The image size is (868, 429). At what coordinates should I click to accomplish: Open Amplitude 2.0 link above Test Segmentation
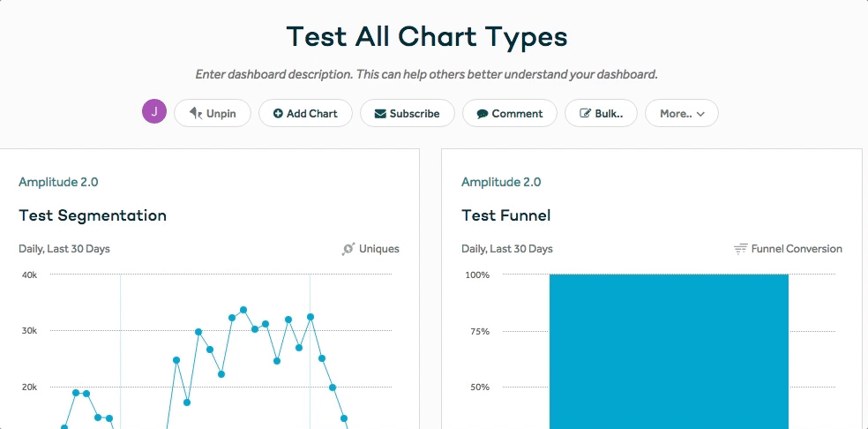coord(58,182)
